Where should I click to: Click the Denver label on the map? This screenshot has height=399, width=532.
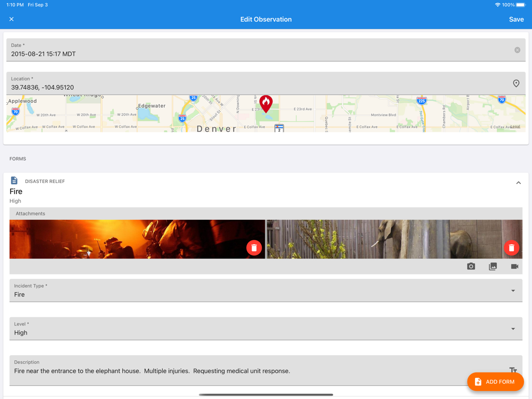tap(217, 129)
